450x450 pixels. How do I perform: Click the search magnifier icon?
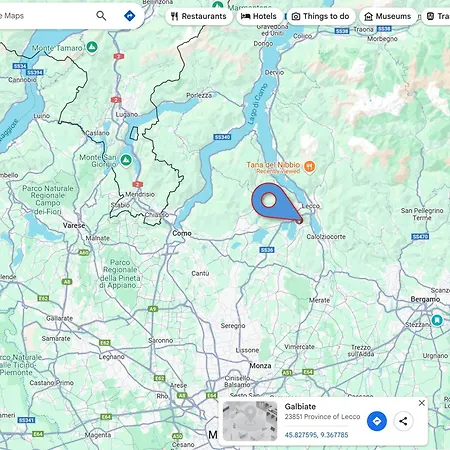pos(101,16)
